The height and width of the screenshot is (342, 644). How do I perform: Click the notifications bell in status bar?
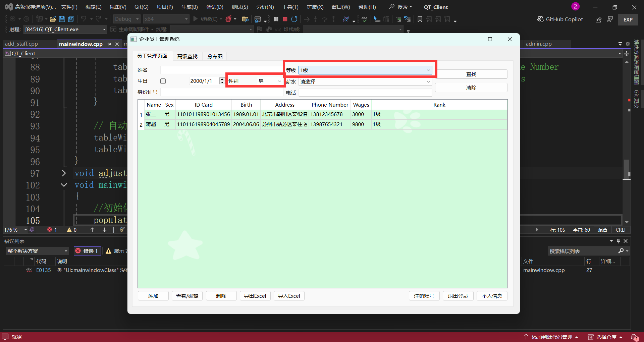634,337
